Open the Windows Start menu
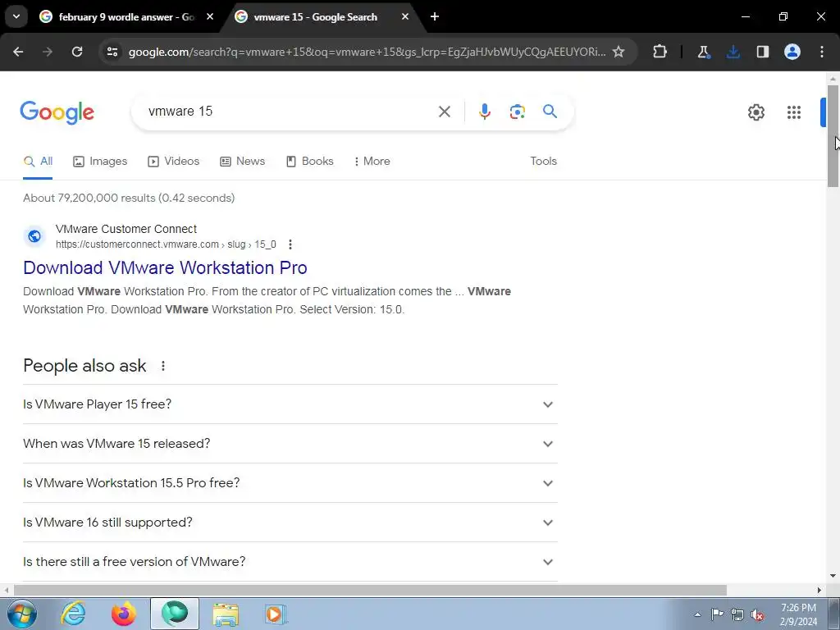 click(21, 614)
